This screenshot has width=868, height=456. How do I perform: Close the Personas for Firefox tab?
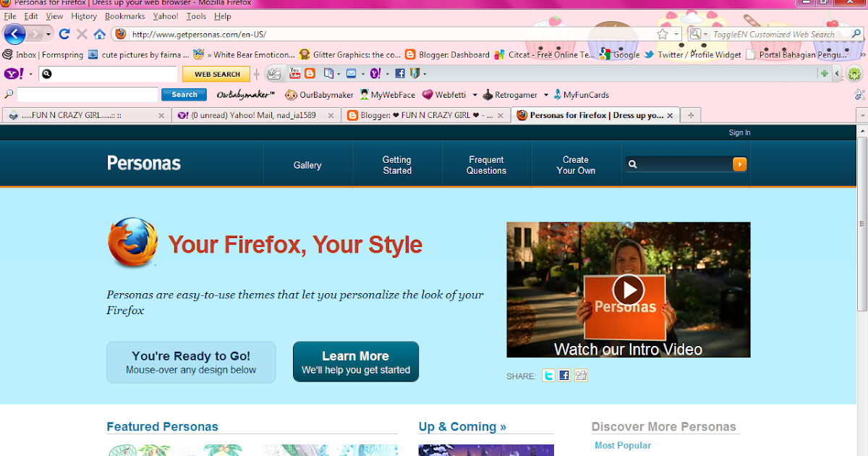[670, 115]
